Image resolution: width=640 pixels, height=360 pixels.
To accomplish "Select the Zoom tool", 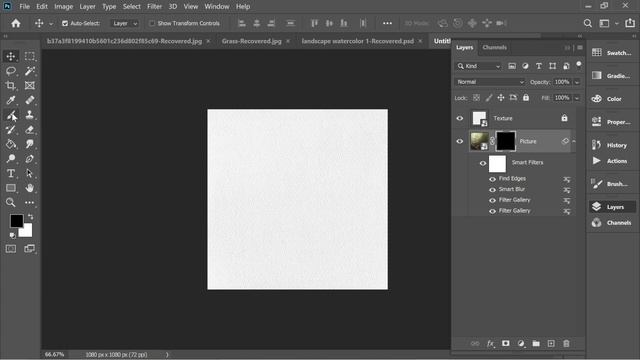I will tap(11, 202).
